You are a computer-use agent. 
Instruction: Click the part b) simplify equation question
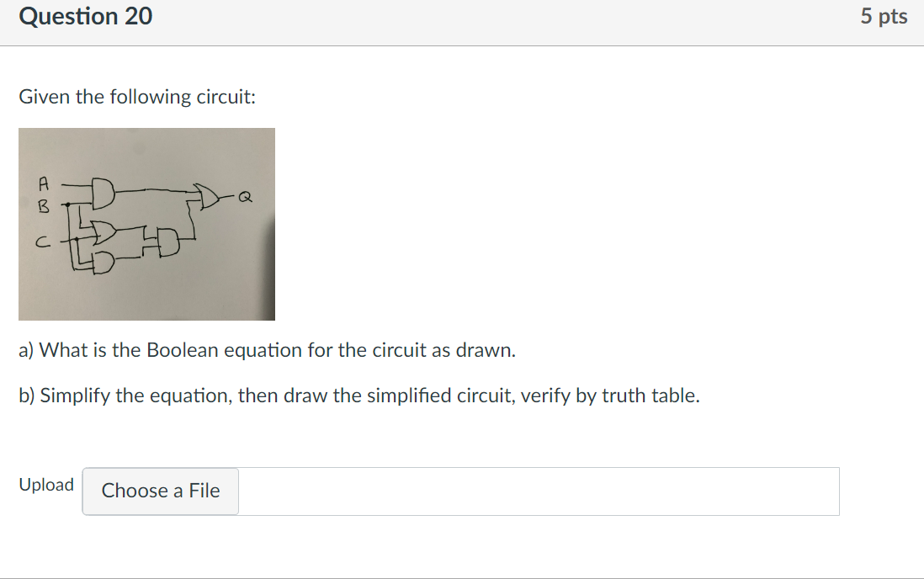click(359, 396)
